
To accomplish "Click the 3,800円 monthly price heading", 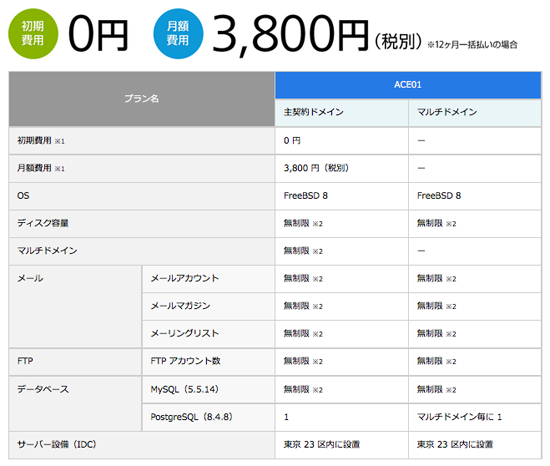I will [x=290, y=34].
